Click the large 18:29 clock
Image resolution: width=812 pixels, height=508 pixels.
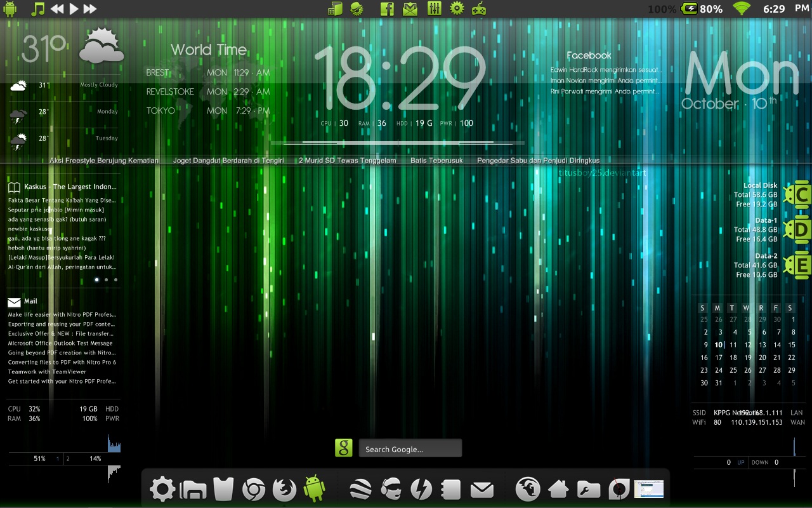pyautogui.click(x=400, y=79)
